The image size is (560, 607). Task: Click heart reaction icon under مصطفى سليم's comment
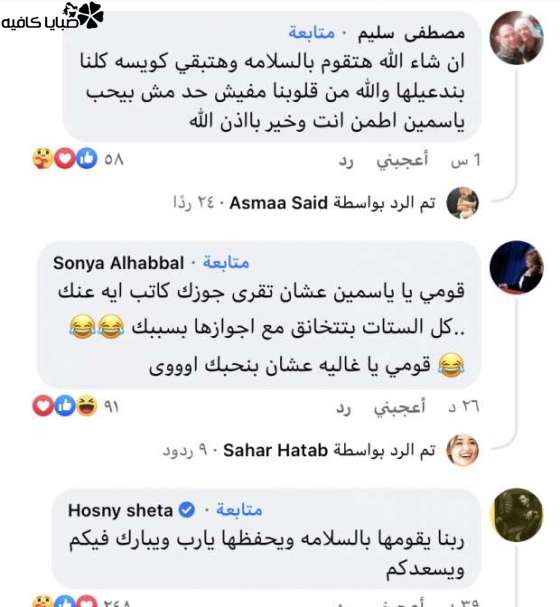65,158
